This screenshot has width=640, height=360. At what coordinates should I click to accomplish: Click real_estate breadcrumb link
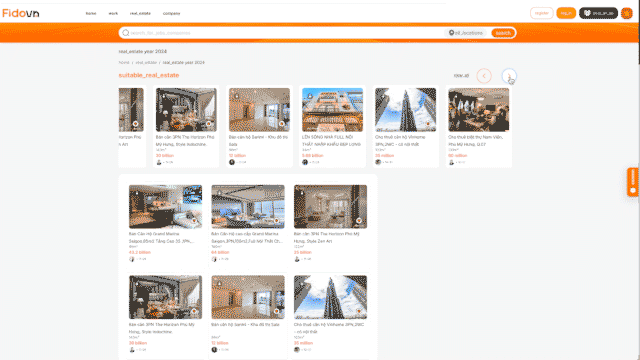pos(146,62)
